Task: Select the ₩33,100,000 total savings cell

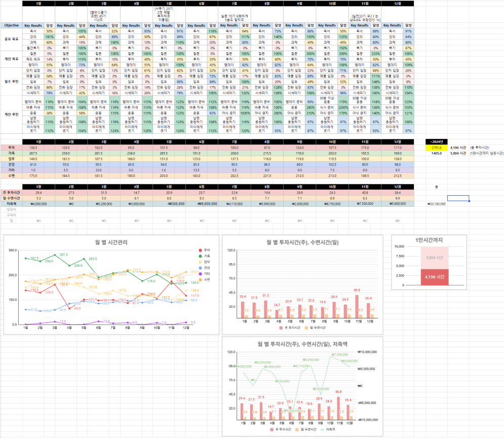Action: (436, 204)
